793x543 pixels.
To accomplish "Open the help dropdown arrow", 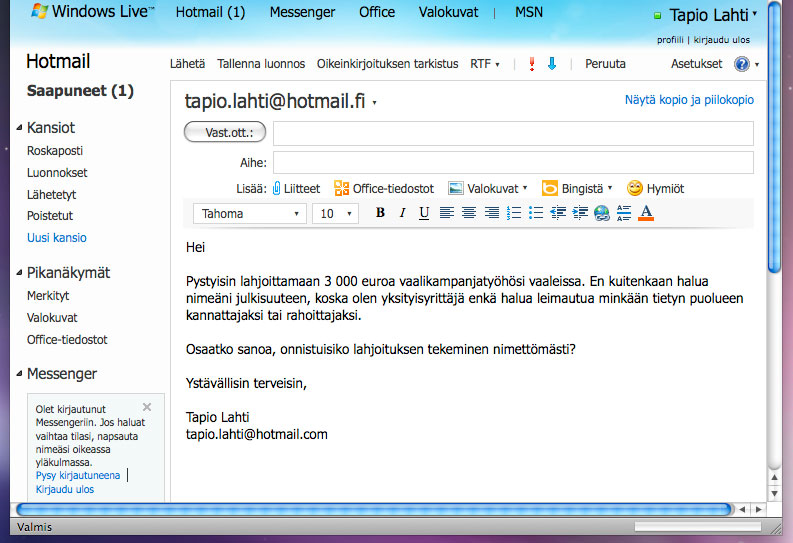I will 757,65.
